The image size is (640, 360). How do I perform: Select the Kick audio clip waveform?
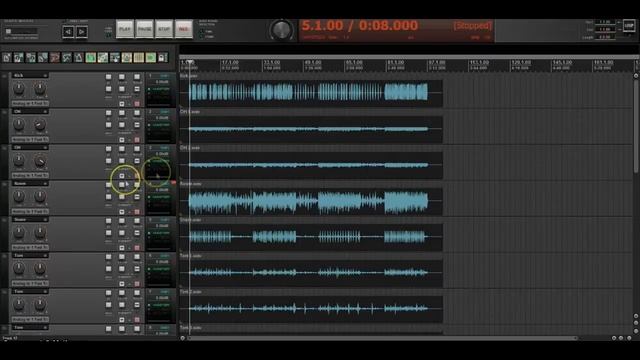pos(311,92)
